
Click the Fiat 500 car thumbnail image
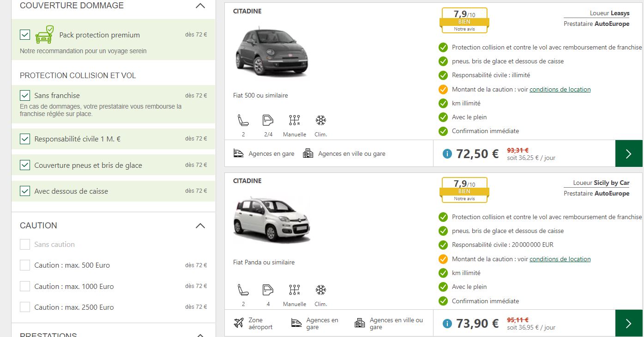point(271,50)
